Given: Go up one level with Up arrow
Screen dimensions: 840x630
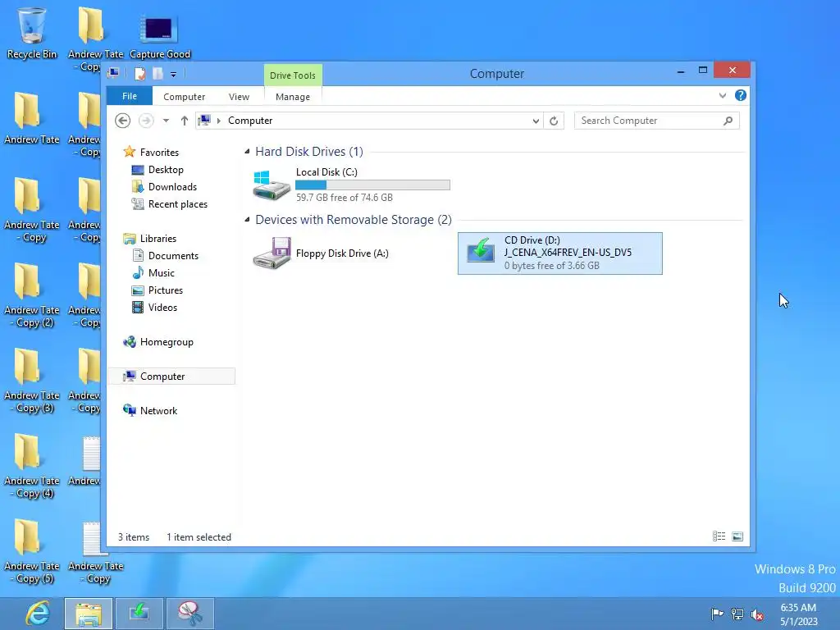Looking at the screenshot, I should [185, 121].
